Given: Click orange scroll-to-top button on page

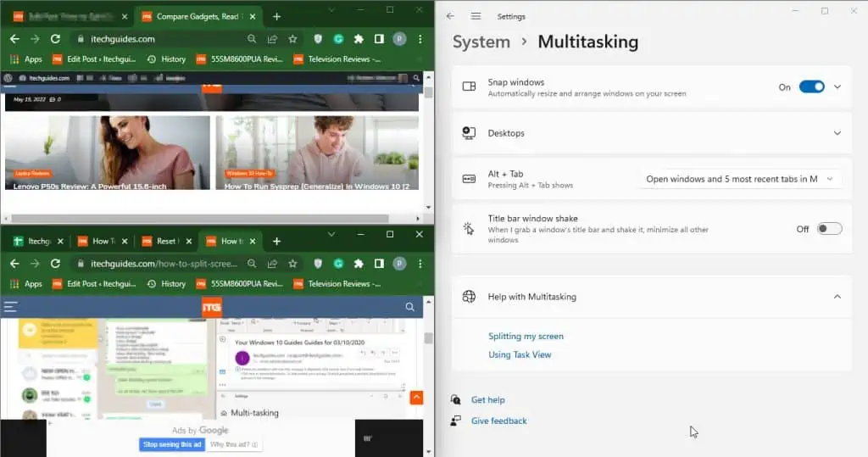Looking at the screenshot, I should click(416, 397).
